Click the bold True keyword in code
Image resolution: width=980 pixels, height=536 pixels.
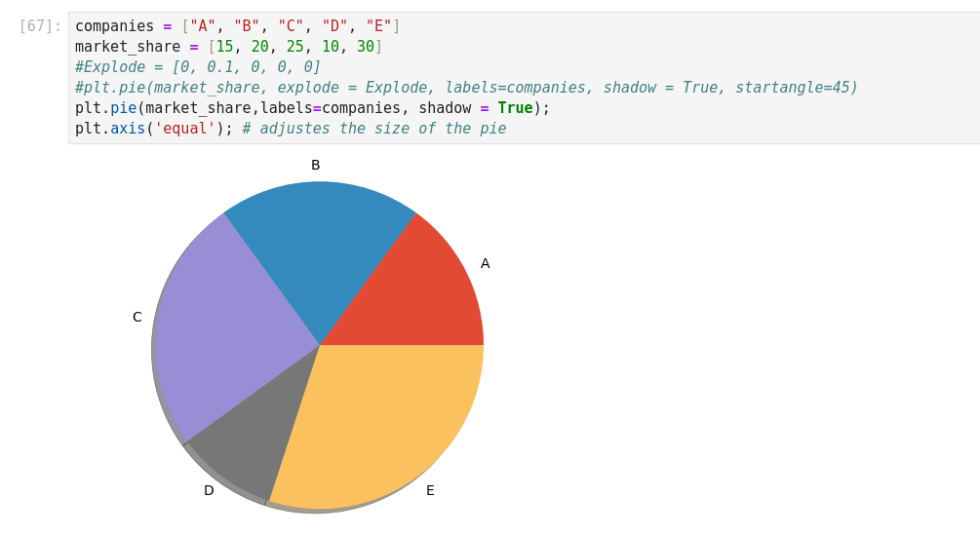pos(515,108)
